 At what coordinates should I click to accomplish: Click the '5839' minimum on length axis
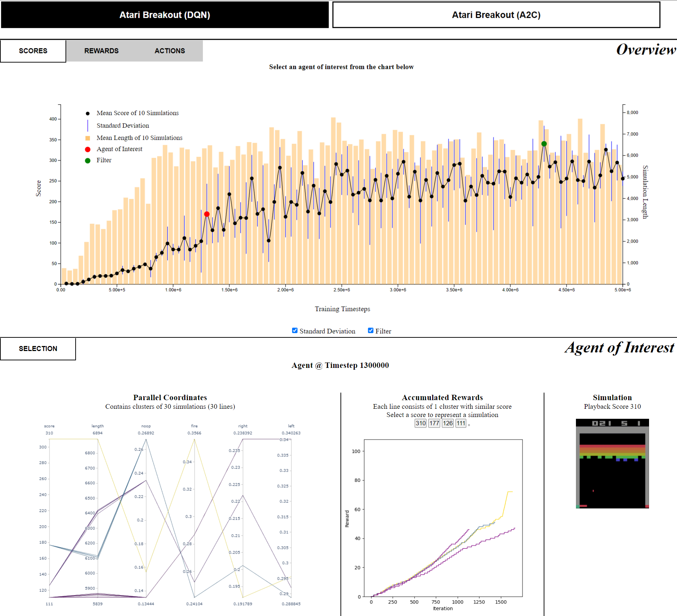pyautogui.click(x=97, y=604)
